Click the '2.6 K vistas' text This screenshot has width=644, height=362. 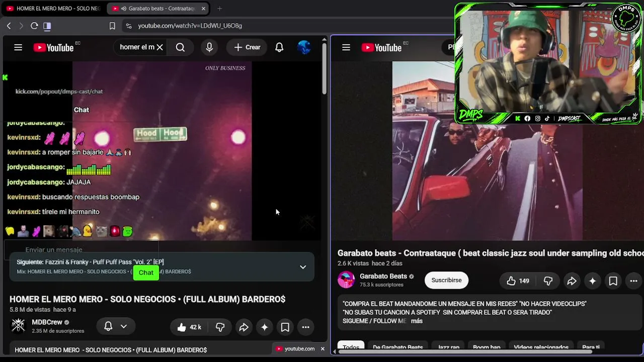[353, 263]
